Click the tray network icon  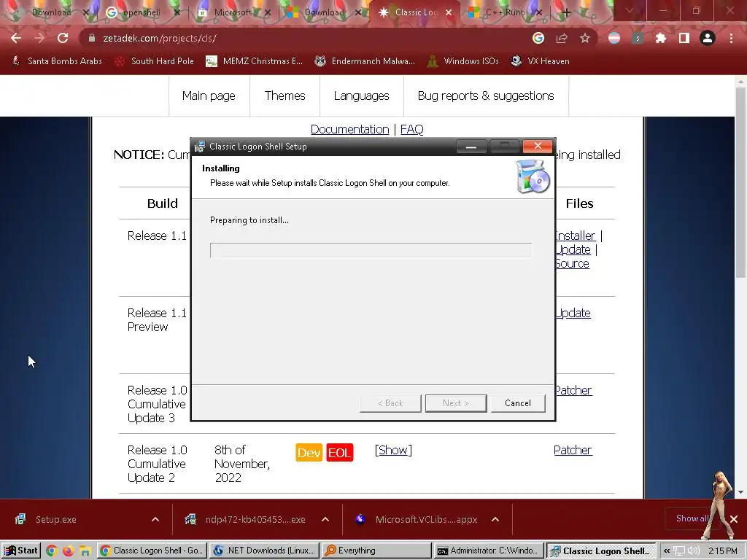click(679, 551)
